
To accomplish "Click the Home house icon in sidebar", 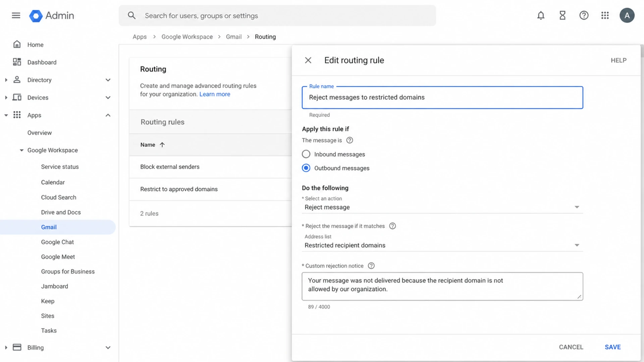I will tap(17, 44).
